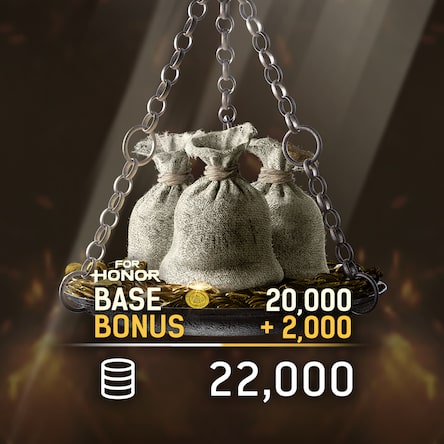
Task: Click the For Honor logo
Action: (126, 271)
